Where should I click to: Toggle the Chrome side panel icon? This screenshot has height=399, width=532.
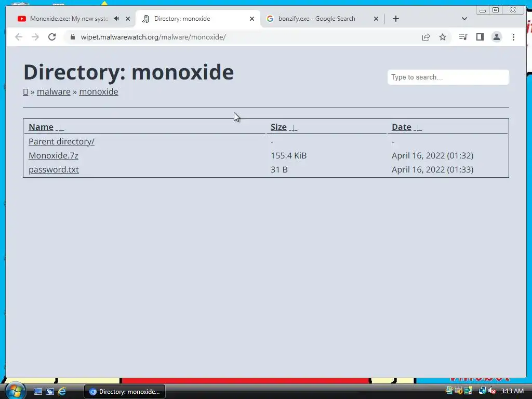[480, 37]
